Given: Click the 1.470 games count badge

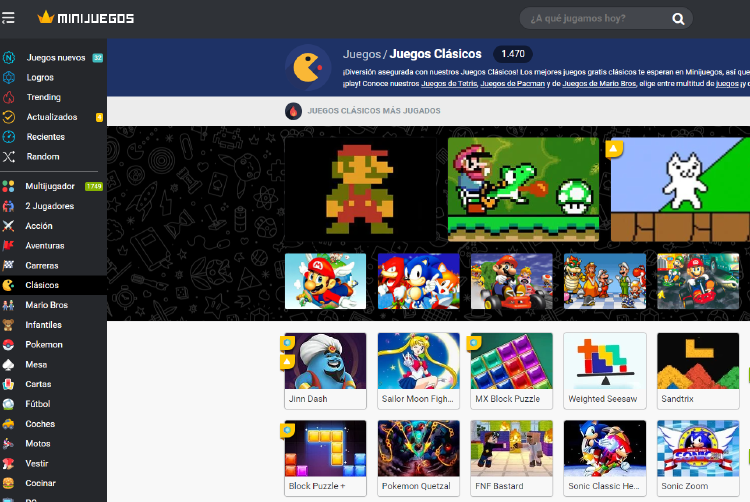Looking at the screenshot, I should (513, 54).
